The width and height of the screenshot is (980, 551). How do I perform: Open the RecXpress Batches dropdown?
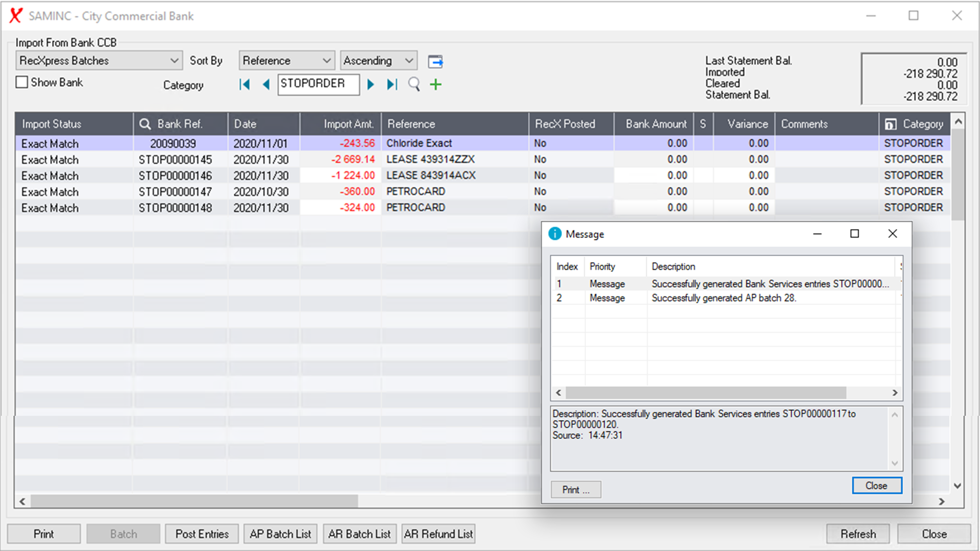click(98, 60)
